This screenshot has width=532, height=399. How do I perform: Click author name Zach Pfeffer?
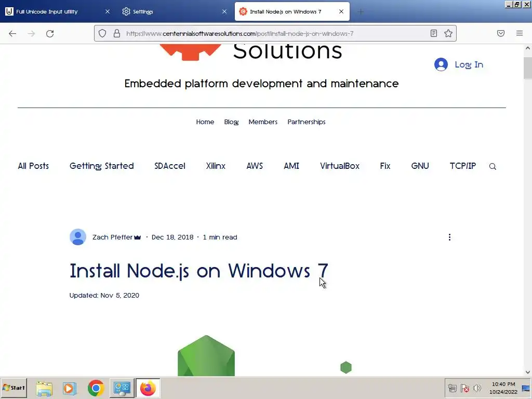coord(112,237)
